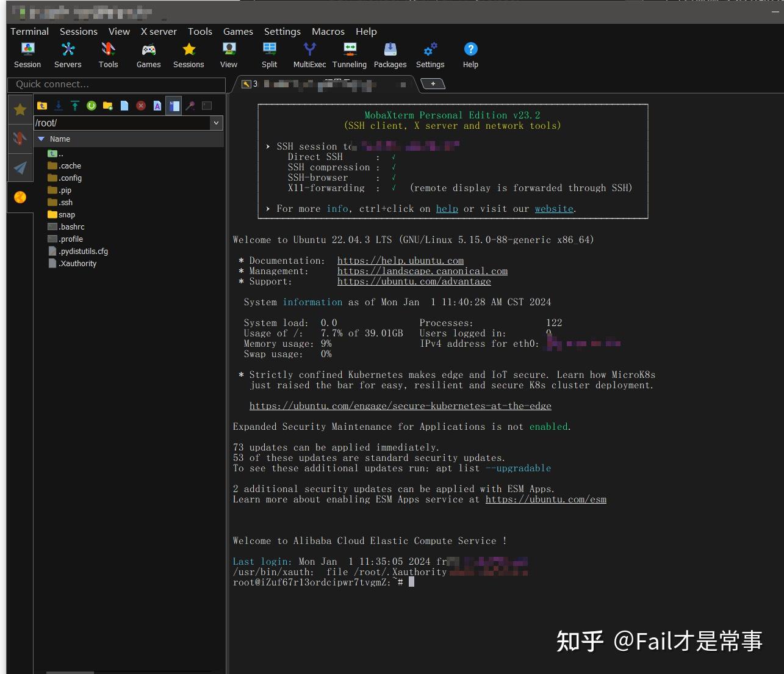Create a new file in SFTP browser
Image resolution: width=784 pixels, height=674 pixels.
tap(124, 106)
